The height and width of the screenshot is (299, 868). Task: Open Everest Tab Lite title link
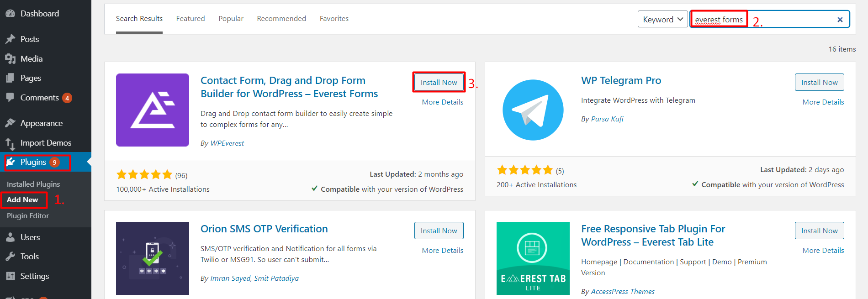tap(653, 236)
